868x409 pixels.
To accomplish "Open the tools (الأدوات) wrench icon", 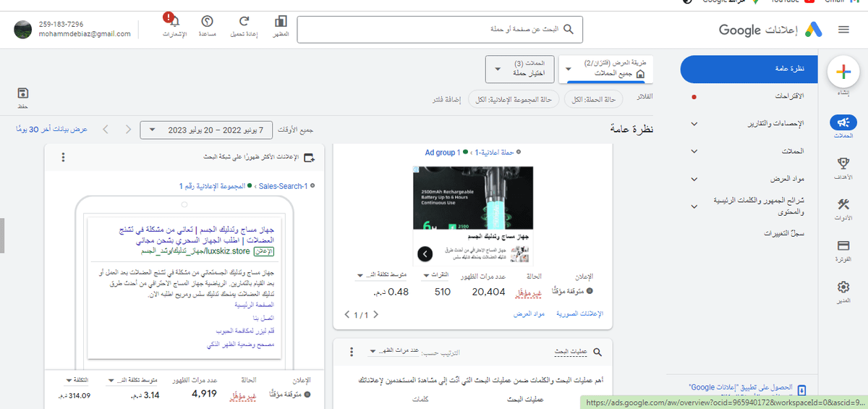I will (x=843, y=204).
